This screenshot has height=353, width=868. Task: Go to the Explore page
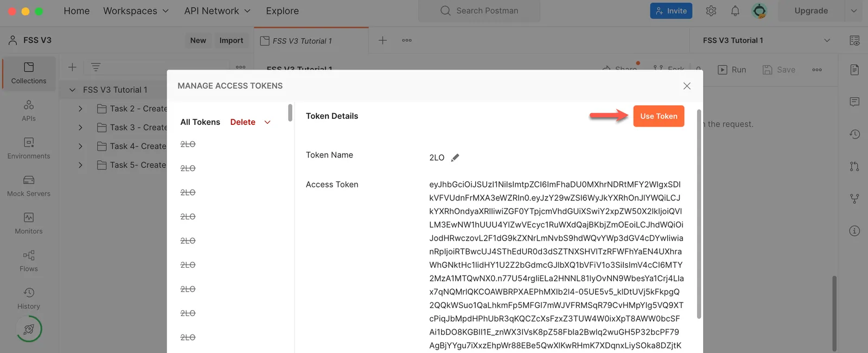click(x=282, y=11)
